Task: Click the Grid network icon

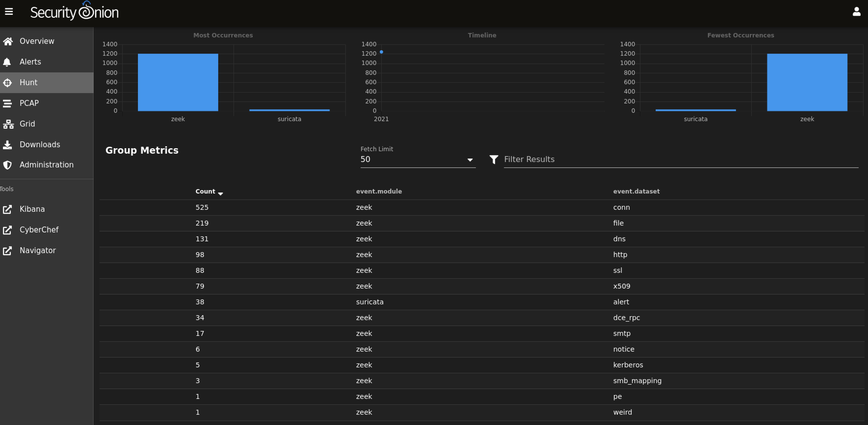Action: (x=8, y=124)
